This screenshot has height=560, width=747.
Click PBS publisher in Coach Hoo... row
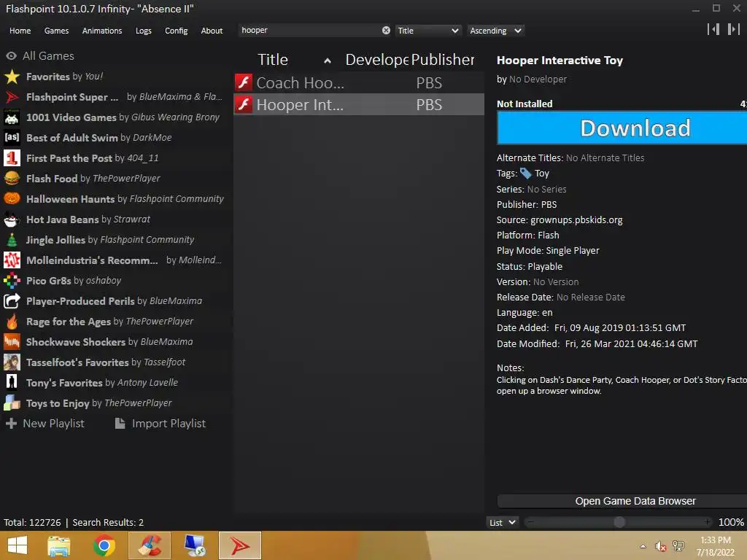429,83
